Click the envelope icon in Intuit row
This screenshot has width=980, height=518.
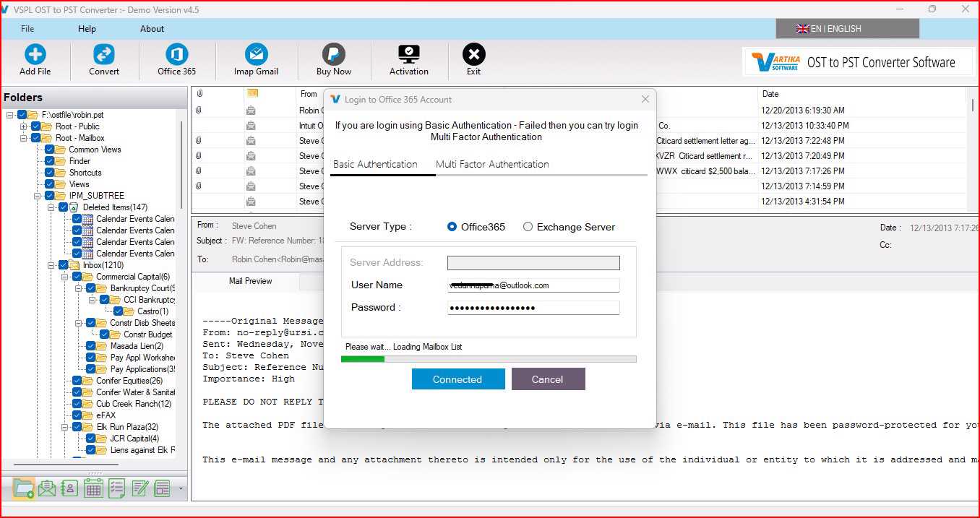251,126
